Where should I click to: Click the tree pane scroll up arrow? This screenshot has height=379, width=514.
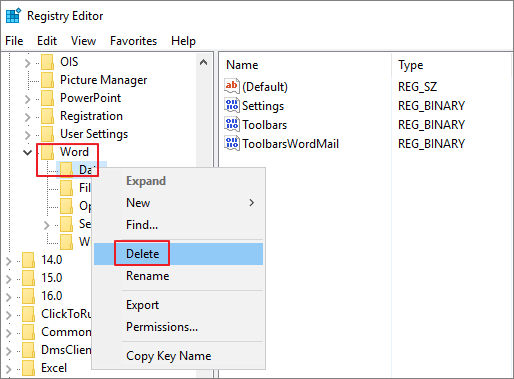pyautogui.click(x=203, y=62)
